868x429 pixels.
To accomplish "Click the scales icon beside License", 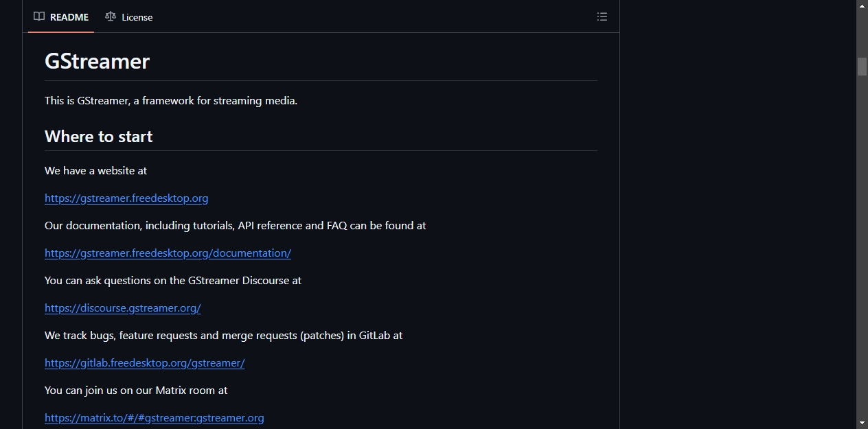I will point(111,16).
